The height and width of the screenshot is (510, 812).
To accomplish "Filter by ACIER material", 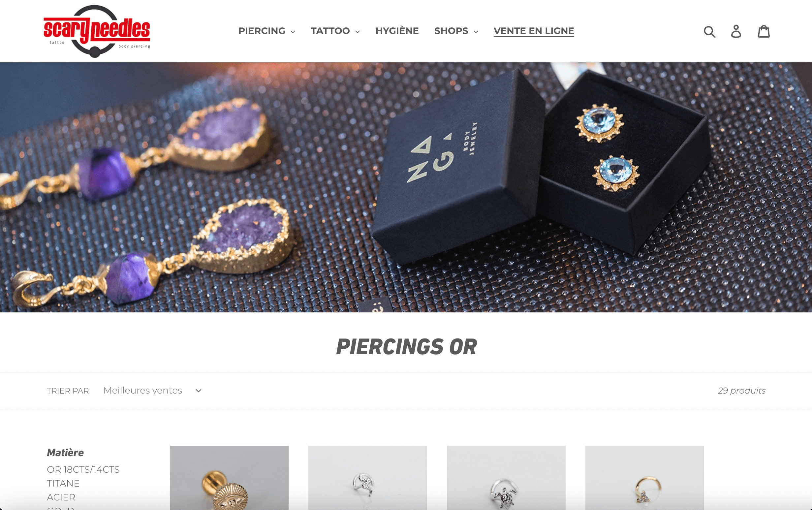I will click(x=61, y=497).
